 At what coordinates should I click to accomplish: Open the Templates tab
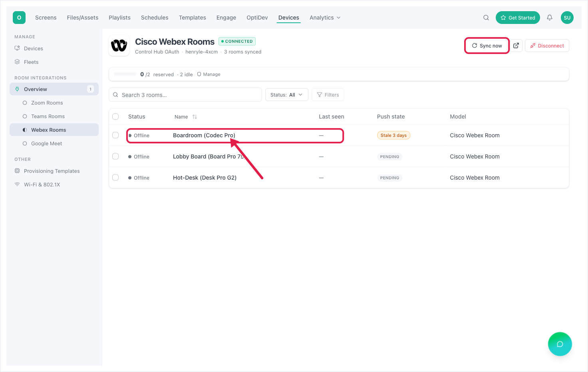click(x=193, y=18)
